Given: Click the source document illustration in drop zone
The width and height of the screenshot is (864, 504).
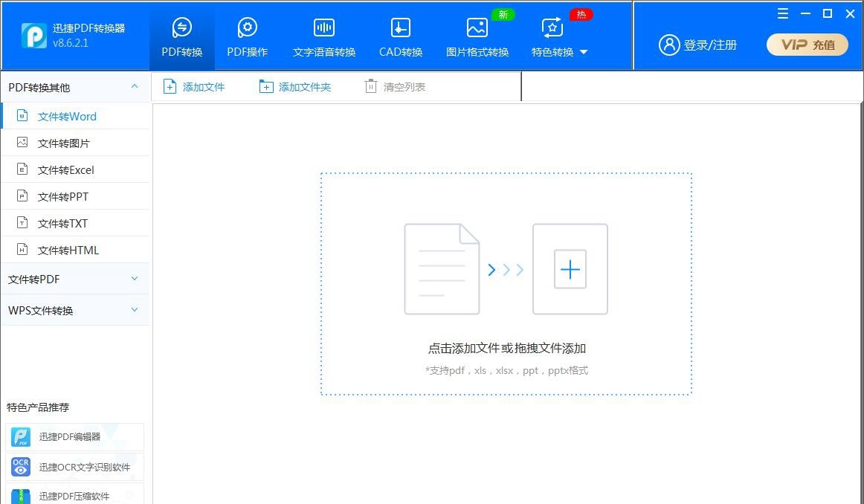Looking at the screenshot, I should point(442,269).
